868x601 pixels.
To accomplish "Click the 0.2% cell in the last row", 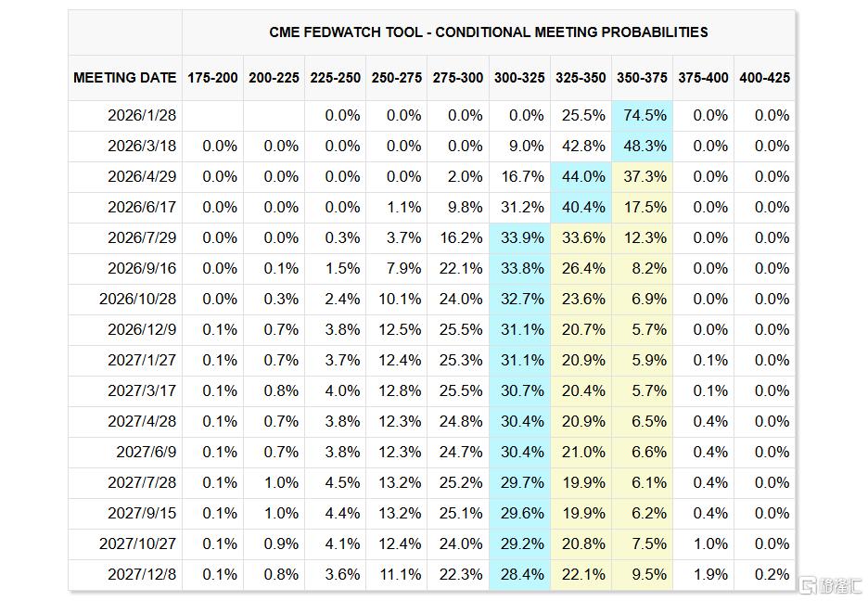I will tap(772, 574).
